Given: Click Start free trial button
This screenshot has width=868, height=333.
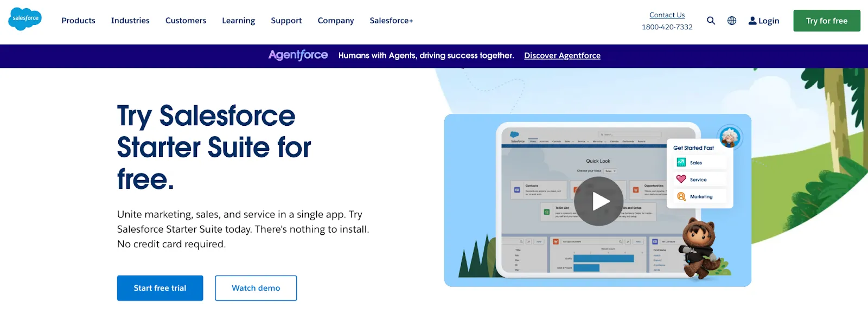Looking at the screenshot, I should click(160, 288).
